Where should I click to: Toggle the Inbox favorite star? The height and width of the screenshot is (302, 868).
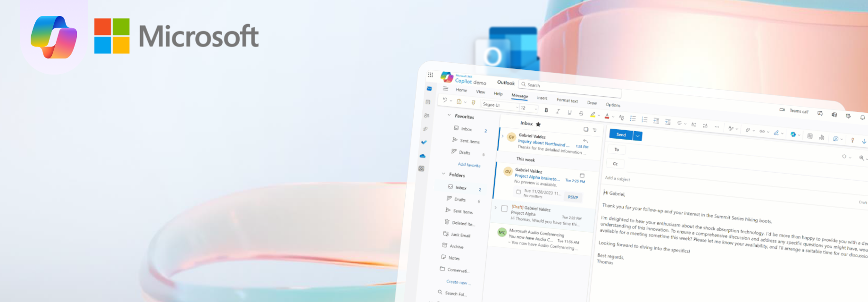[538, 124]
